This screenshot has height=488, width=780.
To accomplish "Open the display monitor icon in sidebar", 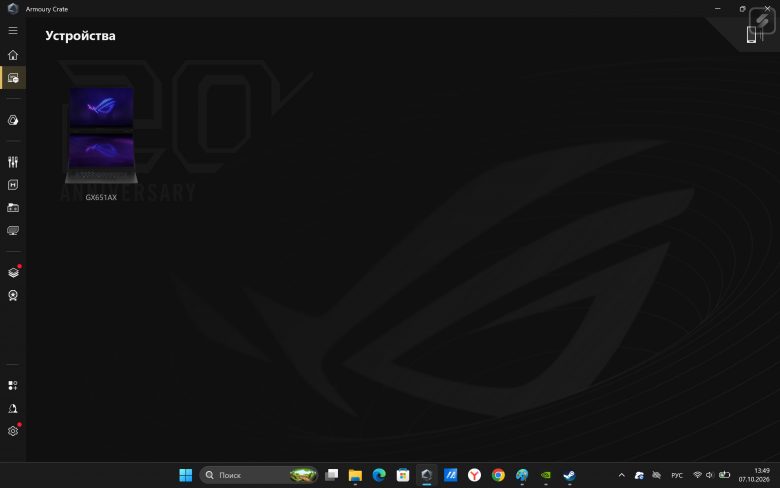I will 13,230.
